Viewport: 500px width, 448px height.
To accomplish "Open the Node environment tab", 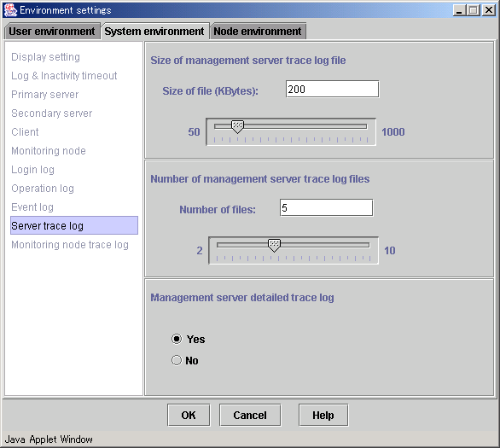I will pyautogui.click(x=258, y=32).
